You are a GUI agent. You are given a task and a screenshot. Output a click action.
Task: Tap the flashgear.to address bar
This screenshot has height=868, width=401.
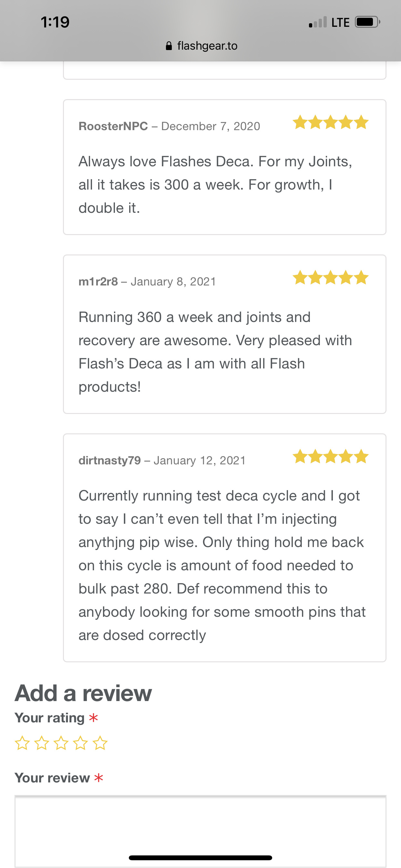[x=207, y=46]
